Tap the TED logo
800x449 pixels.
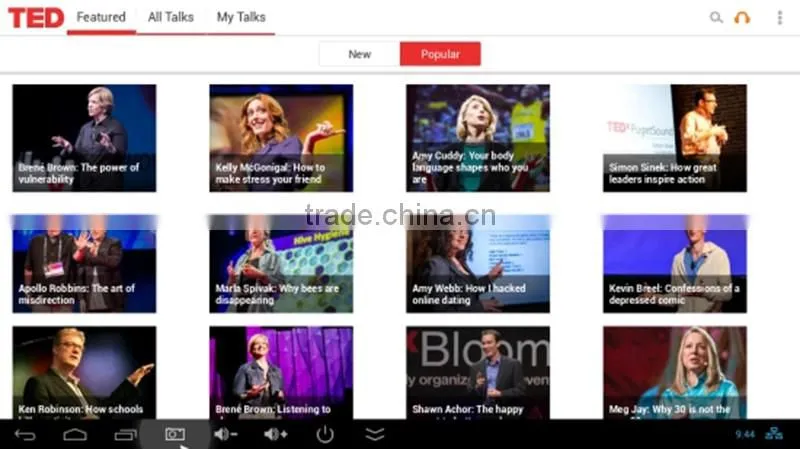coord(36,18)
